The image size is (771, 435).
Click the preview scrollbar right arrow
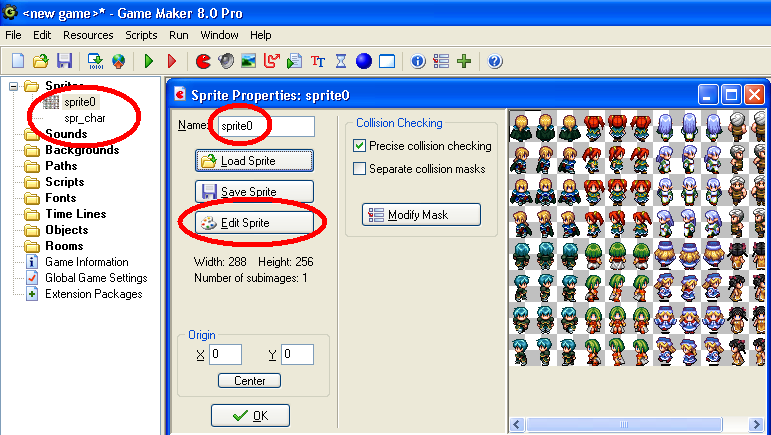point(756,424)
